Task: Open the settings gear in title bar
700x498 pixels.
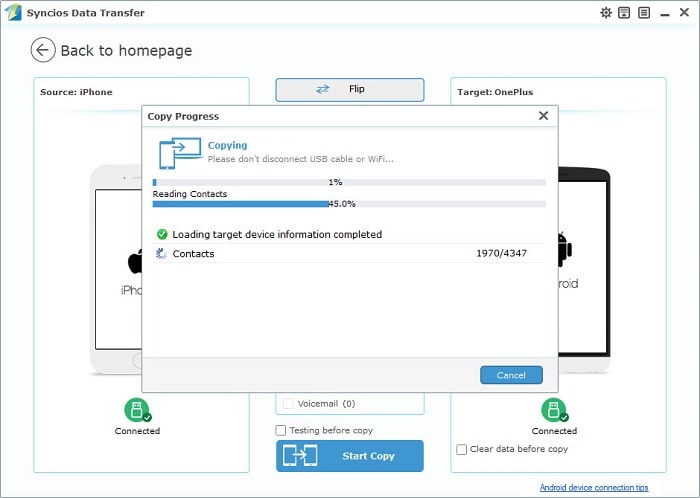Action: (x=606, y=12)
